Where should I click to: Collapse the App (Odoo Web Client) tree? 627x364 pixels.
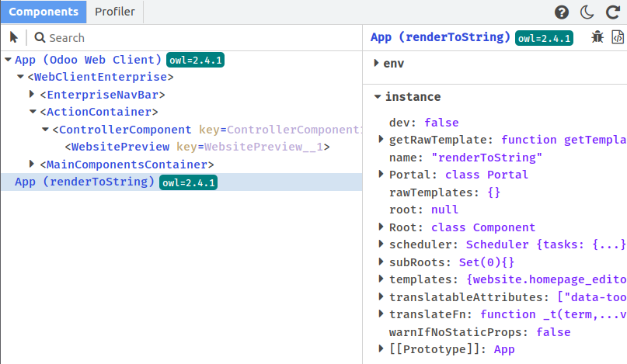(8, 60)
